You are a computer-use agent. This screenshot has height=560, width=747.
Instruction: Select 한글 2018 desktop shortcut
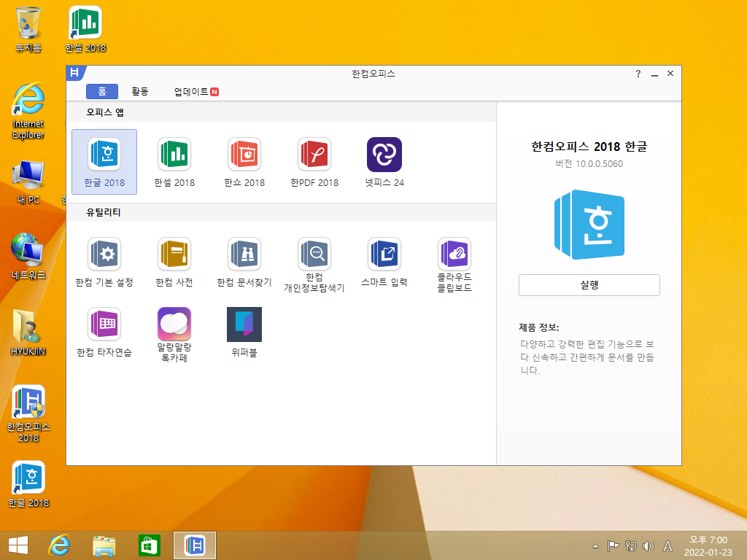(28, 484)
